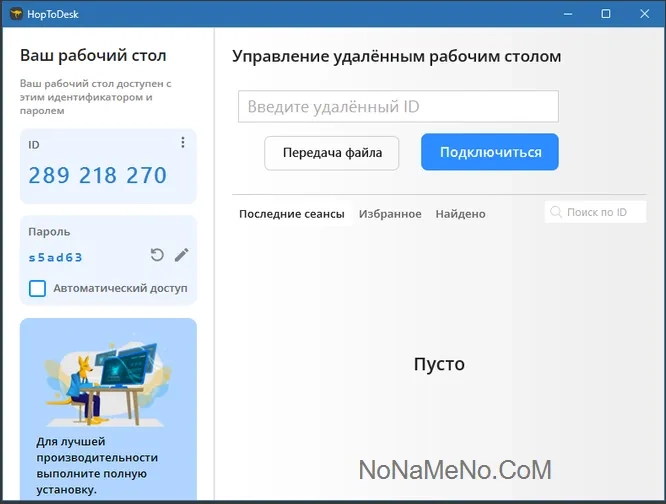Click the Введите удалённый ID field
The height and width of the screenshot is (504, 666).
pos(397,107)
